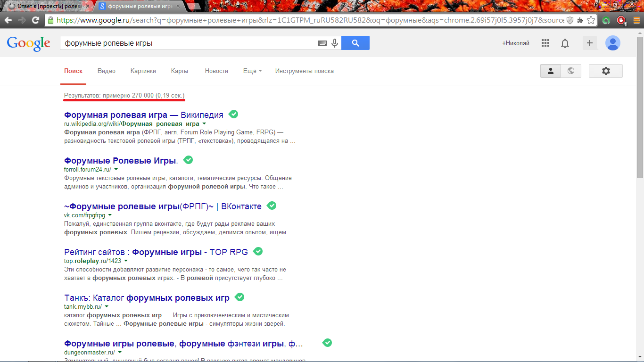Click the plus share button
The image size is (644, 362).
click(589, 43)
